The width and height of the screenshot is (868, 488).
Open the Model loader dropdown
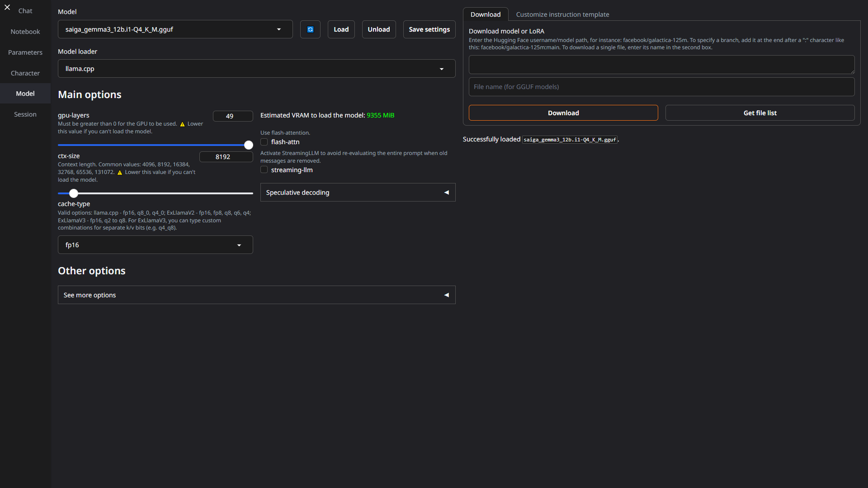[x=256, y=69]
